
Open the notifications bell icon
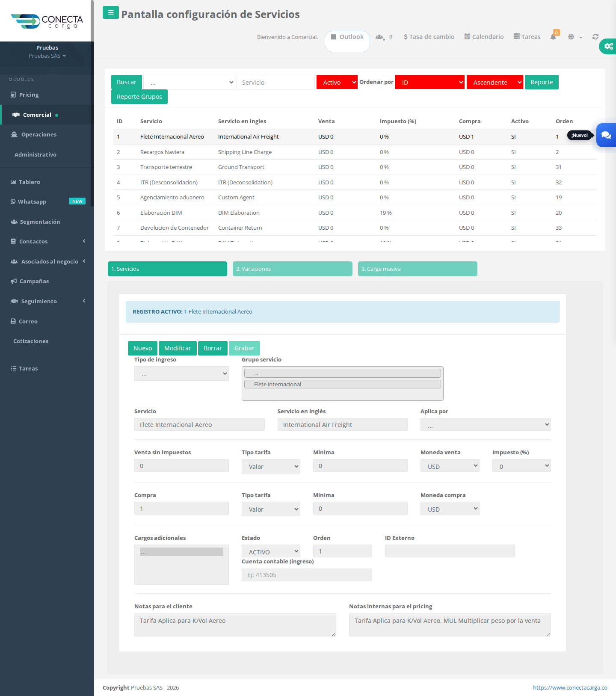553,37
